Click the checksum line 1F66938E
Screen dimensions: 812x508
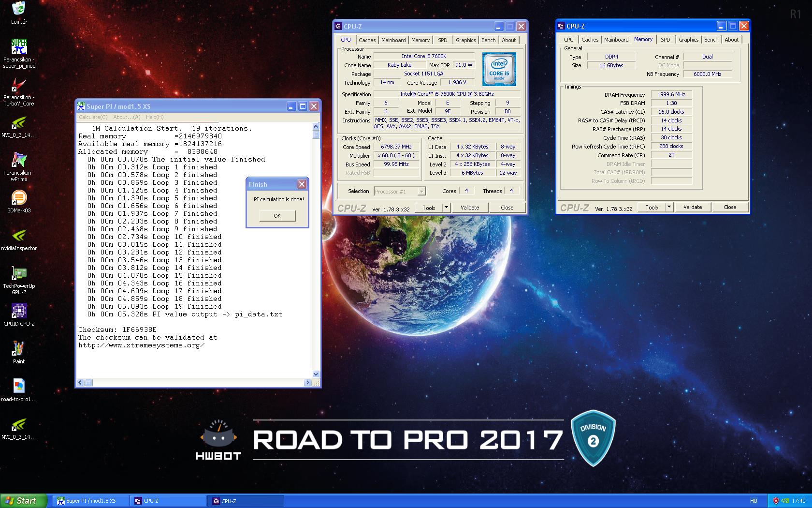(x=117, y=329)
